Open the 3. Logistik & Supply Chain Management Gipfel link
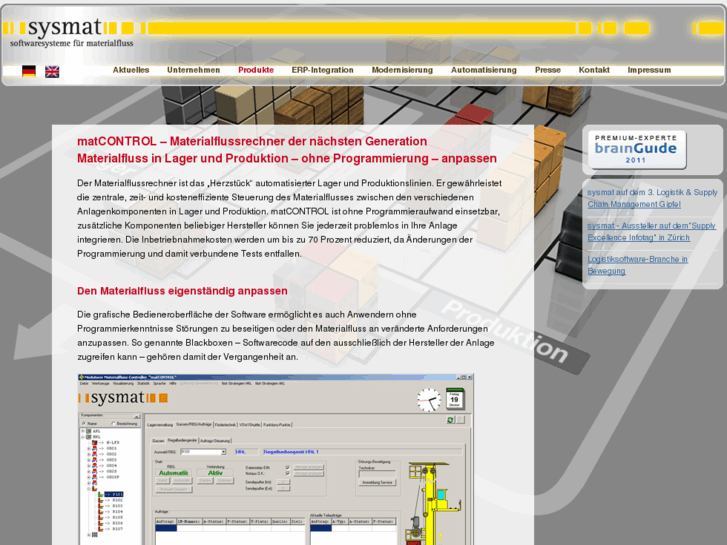The width and height of the screenshot is (727, 545). click(652, 198)
